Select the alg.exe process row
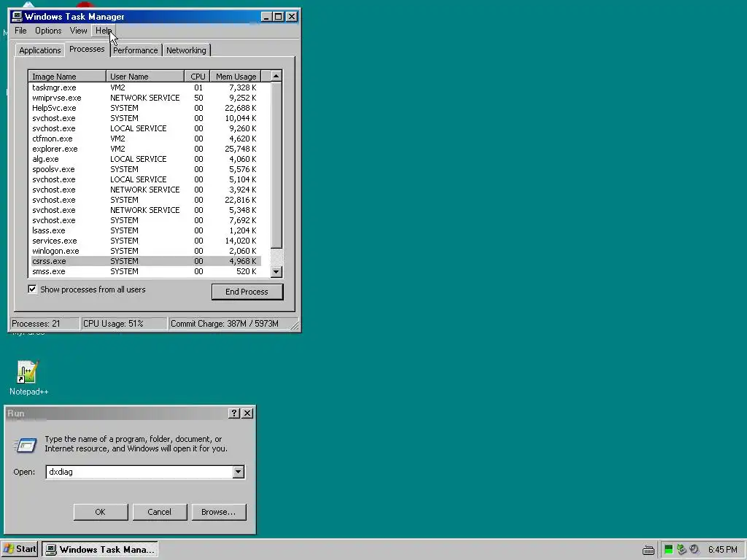Viewport: 747px width, 560px height. click(145, 159)
